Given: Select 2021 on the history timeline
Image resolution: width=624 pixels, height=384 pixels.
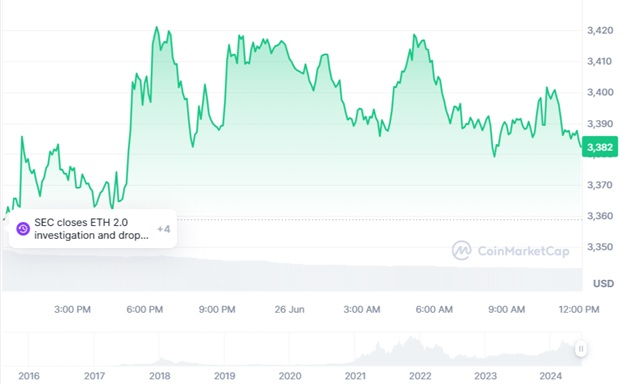Looking at the screenshot, I should [x=355, y=376].
